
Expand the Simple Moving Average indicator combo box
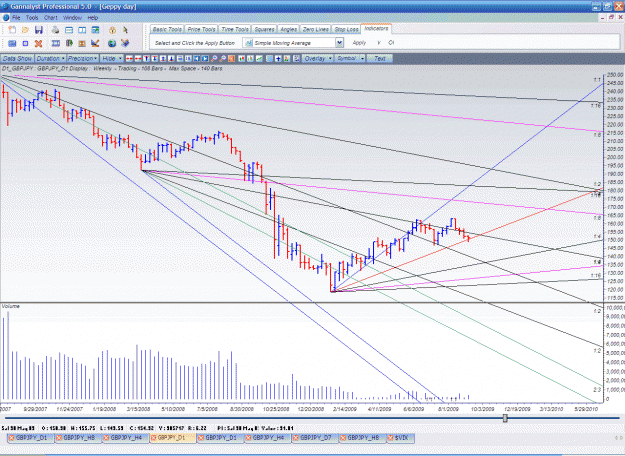pos(339,43)
